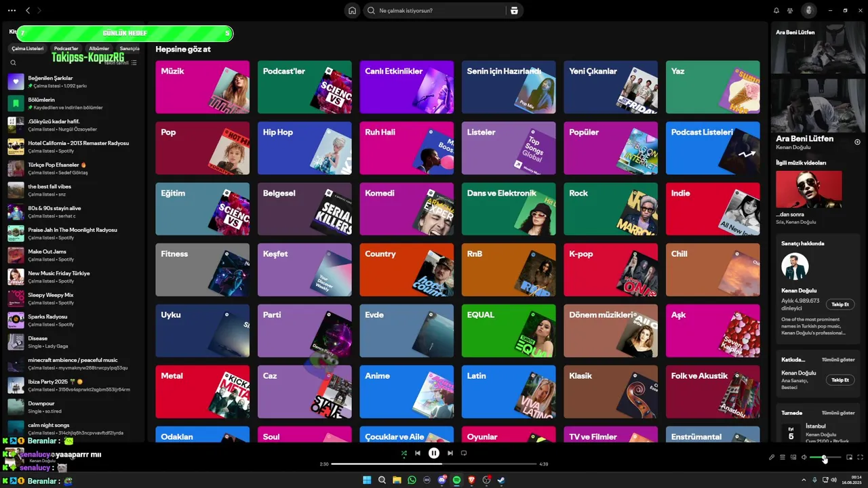Viewport: 868px width, 488px height.
Task: Open the Anime category tile
Action: [406, 392]
